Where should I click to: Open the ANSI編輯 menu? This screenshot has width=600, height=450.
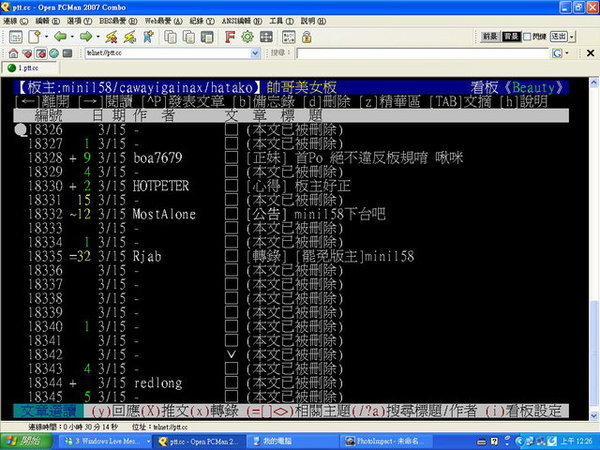pyautogui.click(x=242, y=21)
